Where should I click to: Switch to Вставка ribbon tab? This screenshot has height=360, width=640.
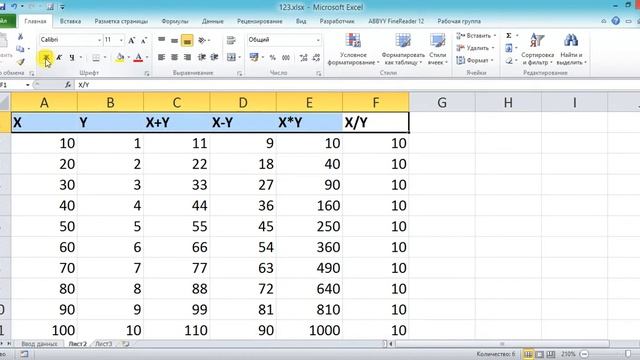coord(70,21)
